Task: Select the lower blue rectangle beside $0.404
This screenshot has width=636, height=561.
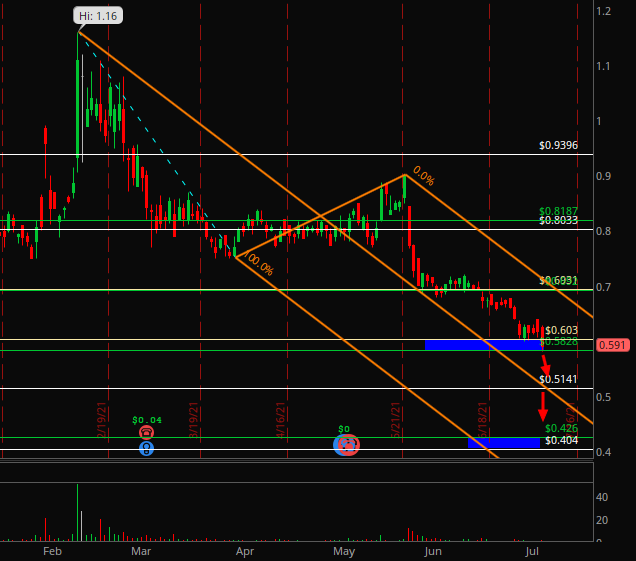Action: coord(504,443)
